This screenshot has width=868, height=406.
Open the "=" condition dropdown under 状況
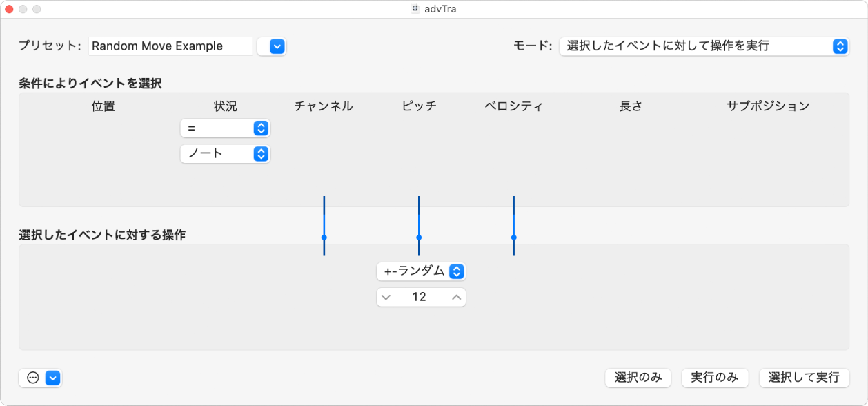tap(225, 128)
